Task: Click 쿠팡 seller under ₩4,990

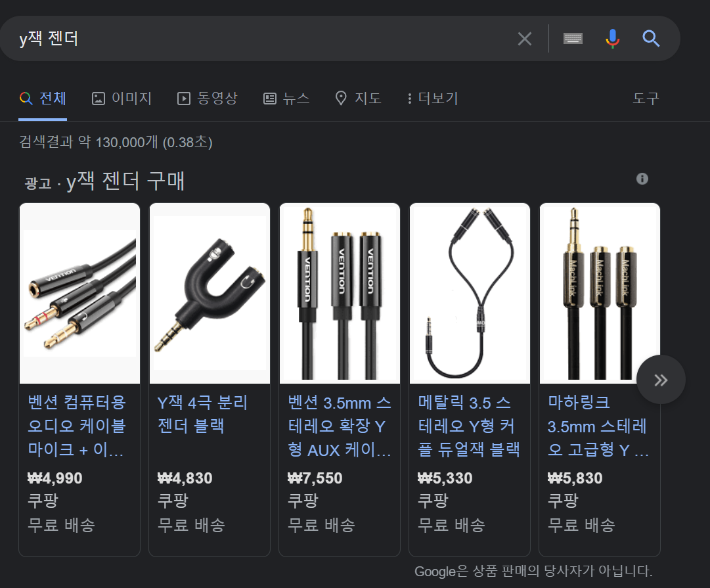Action: coord(43,501)
